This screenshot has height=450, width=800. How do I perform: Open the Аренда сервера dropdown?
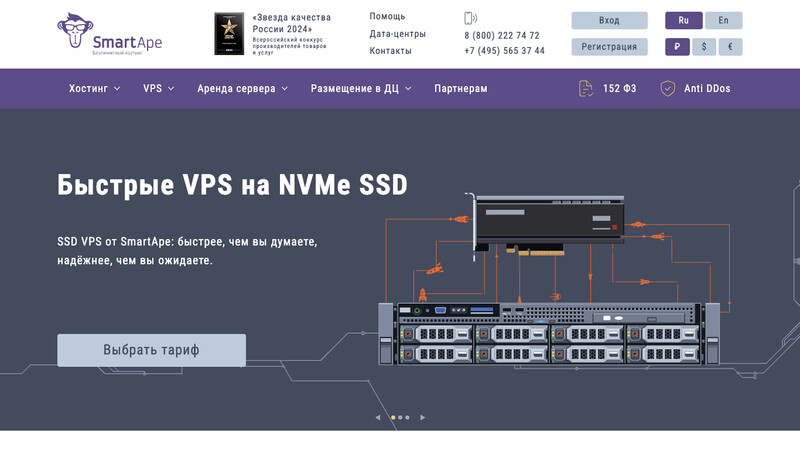click(242, 88)
